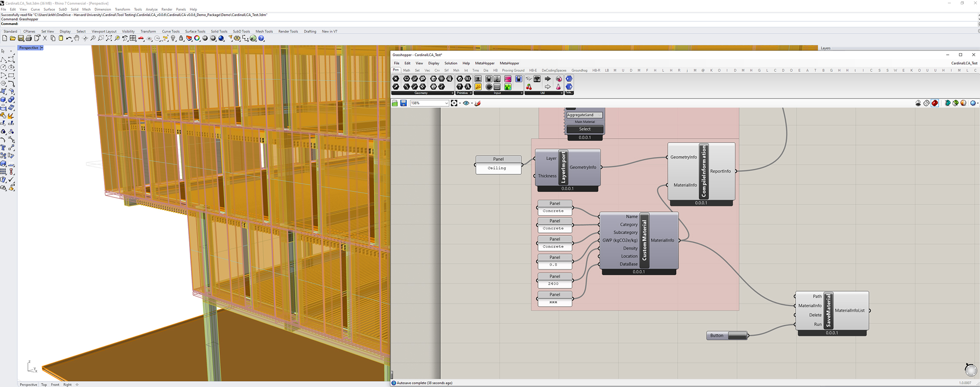Click the Rhino Save file icon
Viewport: 980px width, 387px height.
(20, 38)
